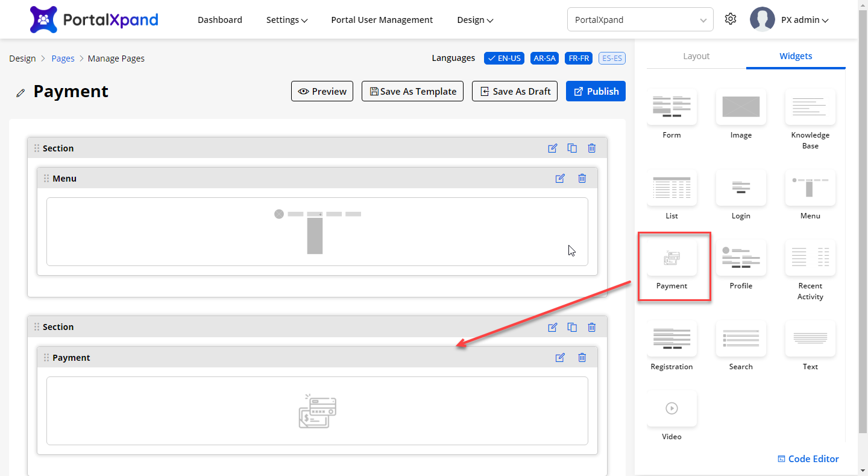Click the Publish button
The height and width of the screenshot is (476, 868).
coord(596,91)
